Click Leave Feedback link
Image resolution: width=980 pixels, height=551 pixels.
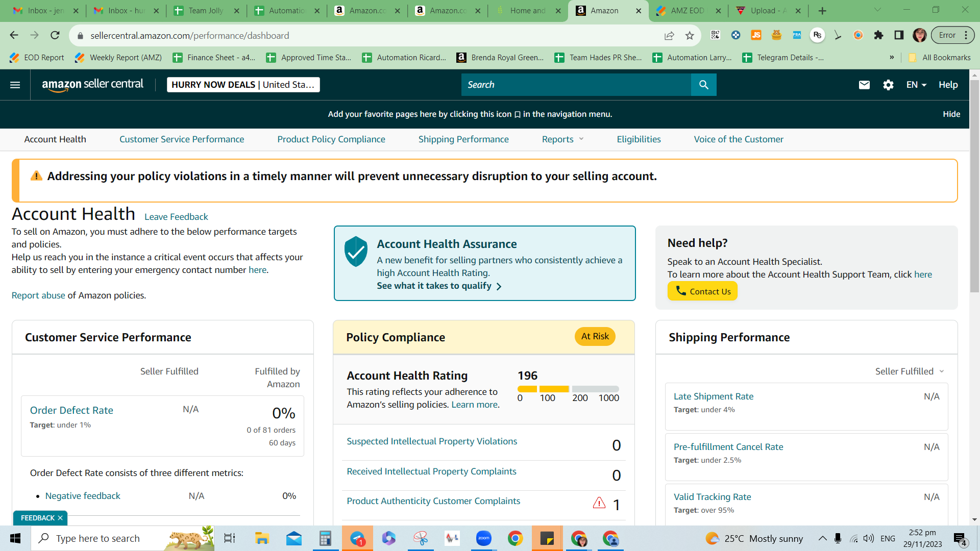pos(176,217)
